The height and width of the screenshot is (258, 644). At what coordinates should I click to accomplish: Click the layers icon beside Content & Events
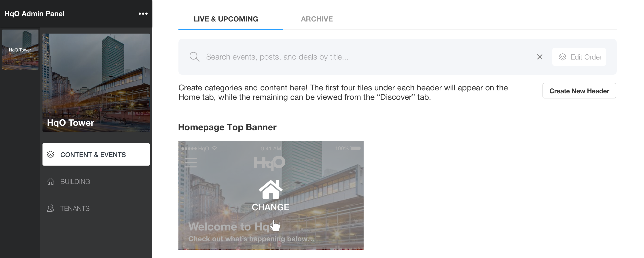click(x=51, y=154)
